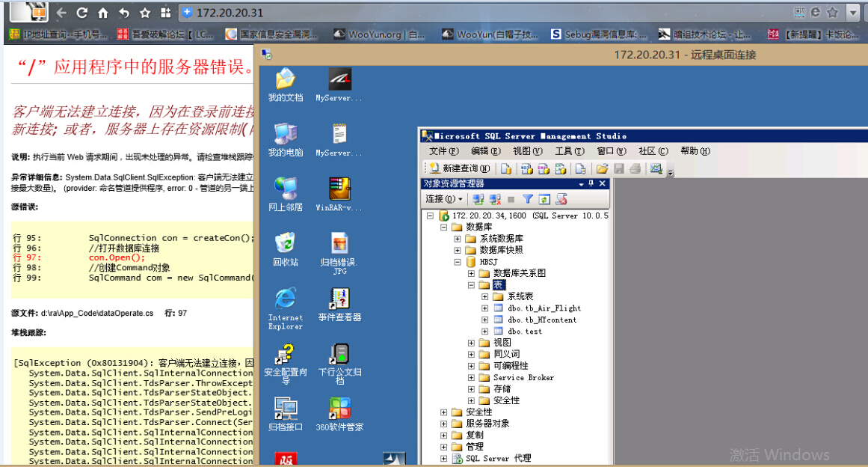Click the browser address bar showing 172.20.20.31
Screen dimensions: 868x467
(x=484, y=13)
